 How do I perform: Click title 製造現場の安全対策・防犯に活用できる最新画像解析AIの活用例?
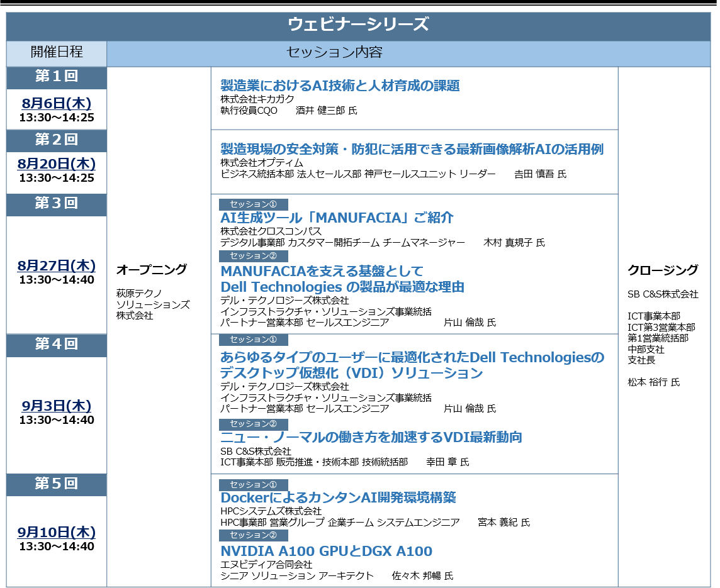412,149
